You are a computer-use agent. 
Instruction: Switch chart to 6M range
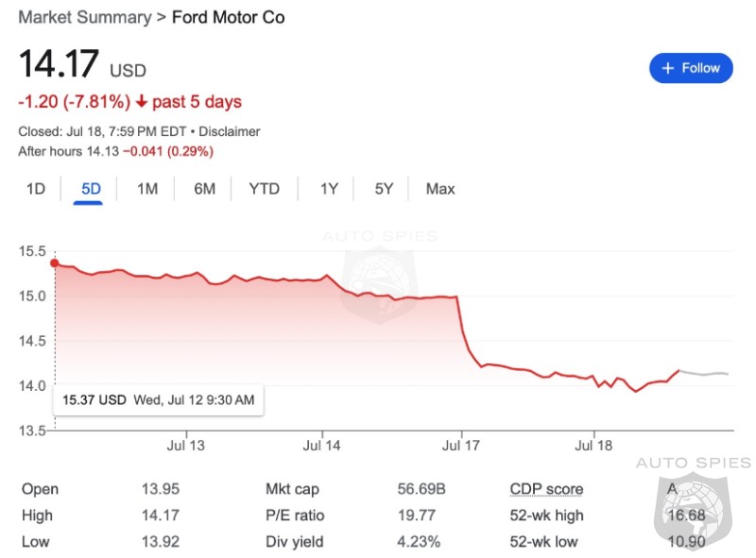coord(204,189)
